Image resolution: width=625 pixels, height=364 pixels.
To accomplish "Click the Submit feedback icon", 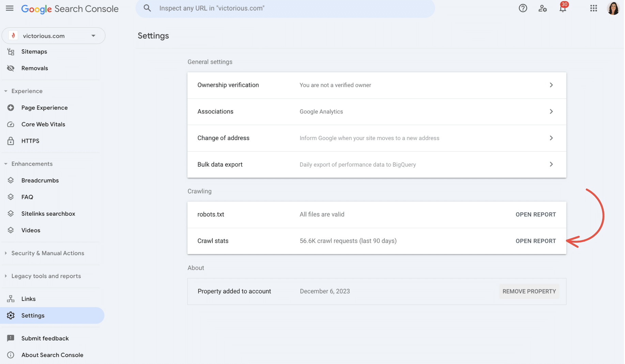I will point(11,338).
